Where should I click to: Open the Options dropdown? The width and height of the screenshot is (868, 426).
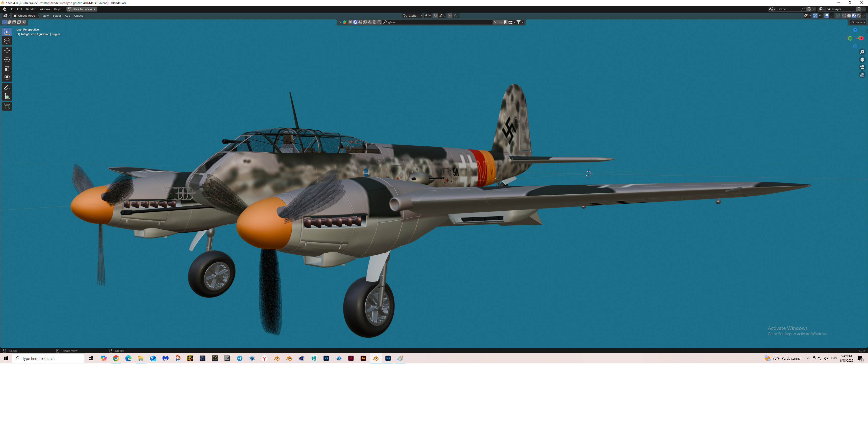[858, 22]
